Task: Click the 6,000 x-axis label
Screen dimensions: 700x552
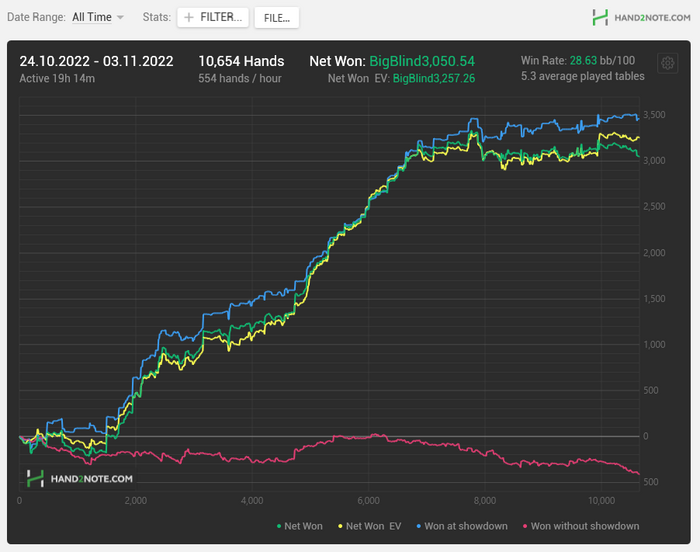Action: (368, 501)
